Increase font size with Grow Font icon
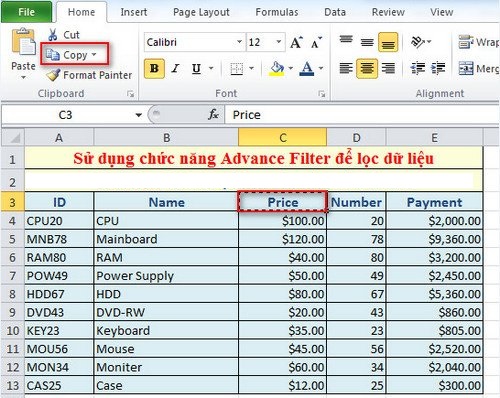The width and height of the screenshot is (500, 398). pyautogui.click(x=296, y=42)
